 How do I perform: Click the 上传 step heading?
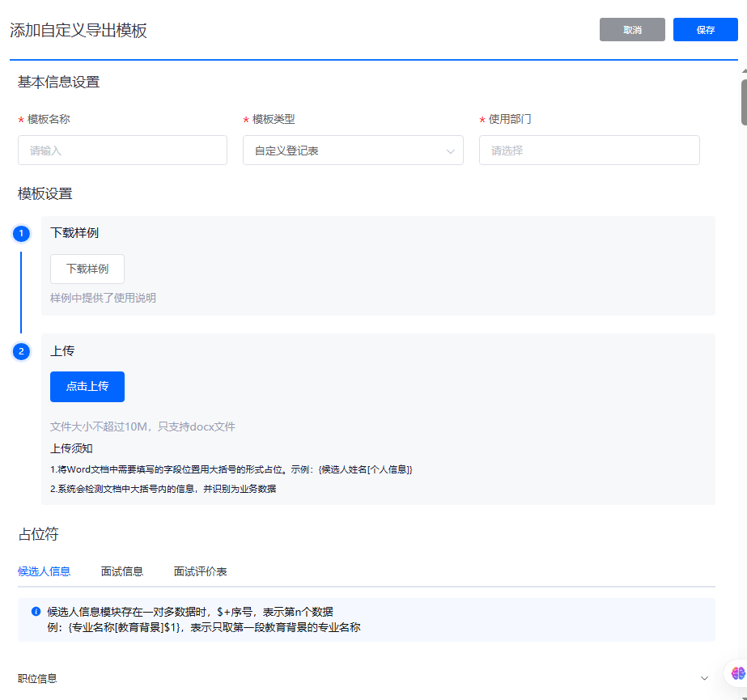tap(62, 350)
